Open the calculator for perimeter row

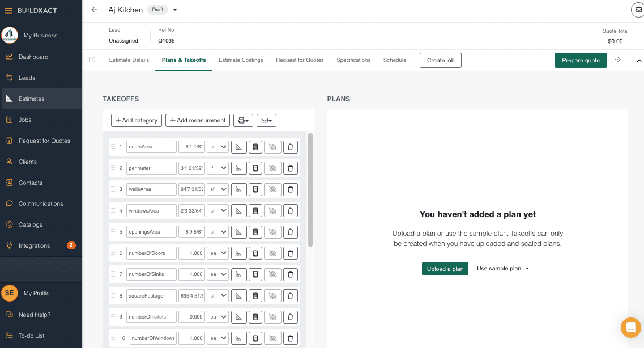[255, 168]
